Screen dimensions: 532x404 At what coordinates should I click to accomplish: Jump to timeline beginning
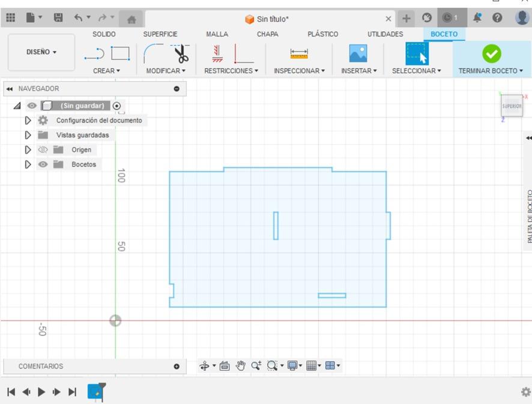tap(11, 392)
